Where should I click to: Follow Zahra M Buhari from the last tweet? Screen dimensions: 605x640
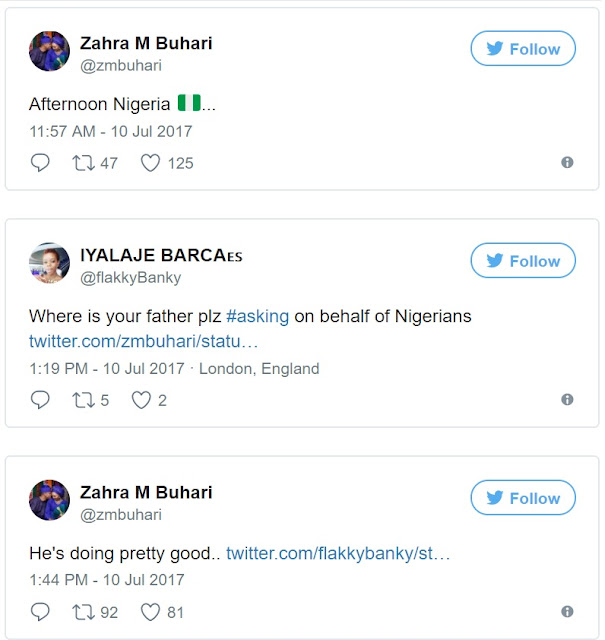523,498
